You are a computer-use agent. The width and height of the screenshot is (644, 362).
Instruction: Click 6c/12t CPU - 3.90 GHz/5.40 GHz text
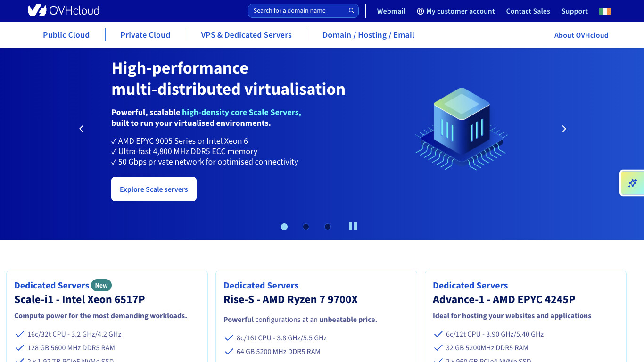click(x=495, y=334)
